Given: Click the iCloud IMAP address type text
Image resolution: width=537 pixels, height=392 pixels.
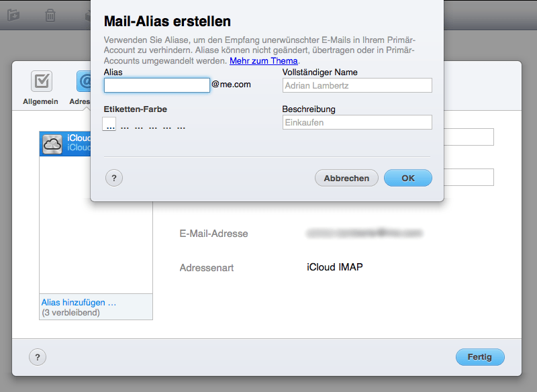Looking at the screenshot, I should [334, 267].
